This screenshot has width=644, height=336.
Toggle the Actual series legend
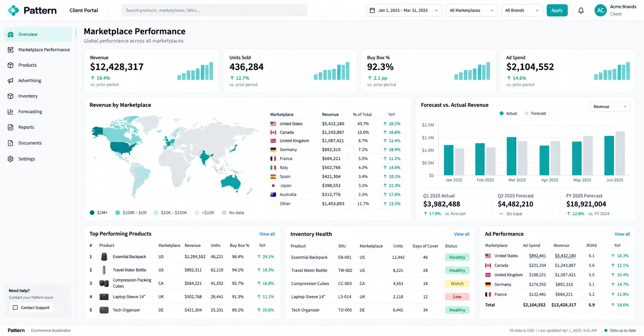508,114
